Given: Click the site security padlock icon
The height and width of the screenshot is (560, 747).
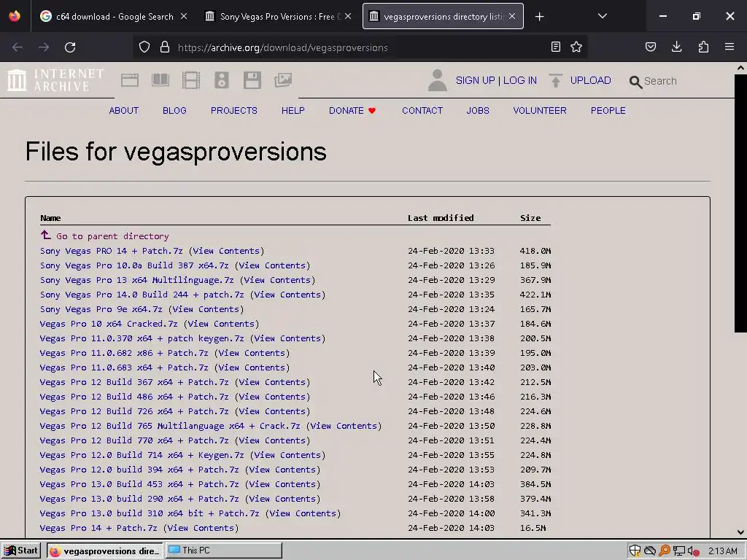Looking at the screenshot, I should coord(165,47).
